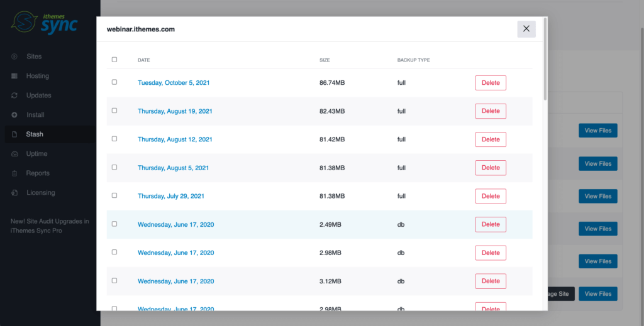
Task: Click the modal's vertical scrollbar thumb
Action: click(x=545, y=58)
